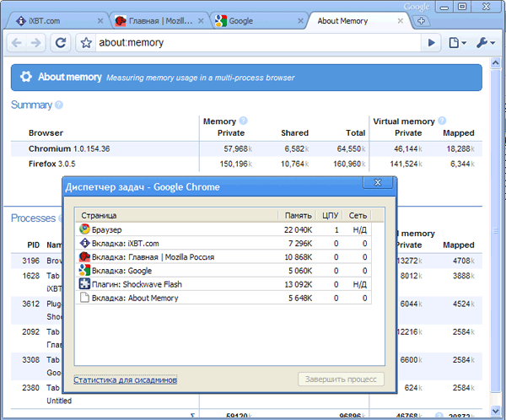Screen dimensions: 506x420
Task: Click the Firefox 3.0.5 summary row
Action: click(x=246, y=164)
